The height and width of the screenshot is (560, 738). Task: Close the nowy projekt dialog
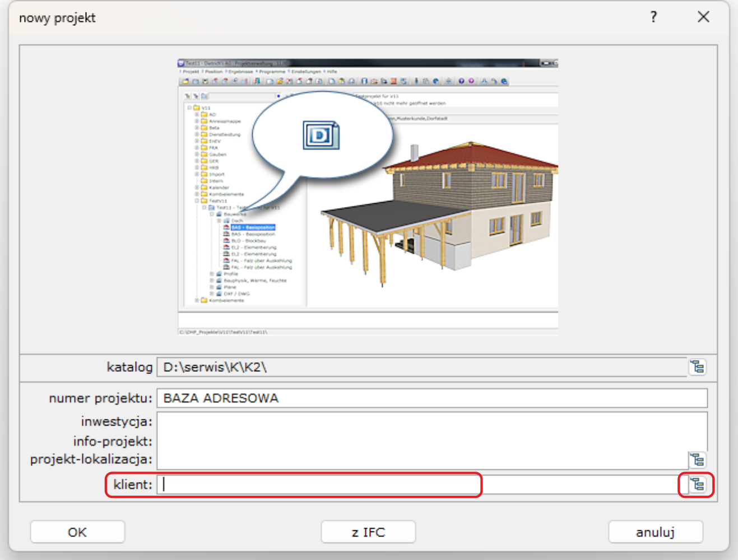tap(703, 17)
